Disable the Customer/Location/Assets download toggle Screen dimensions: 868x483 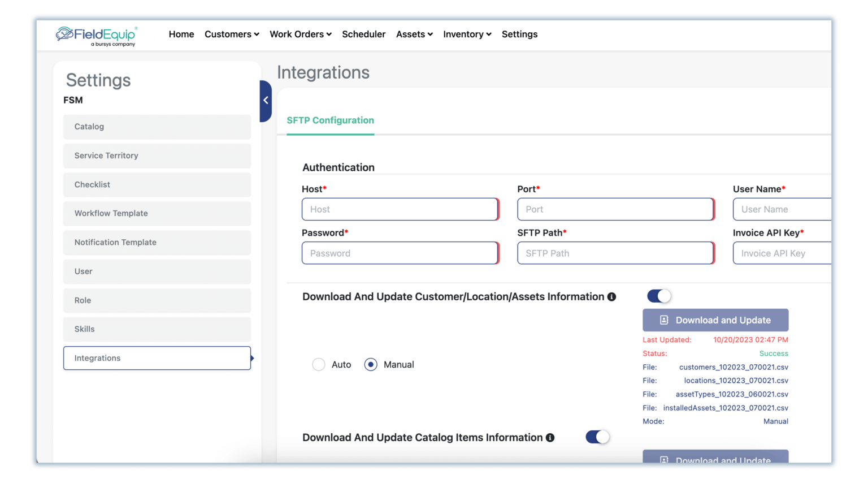[659, 295]
